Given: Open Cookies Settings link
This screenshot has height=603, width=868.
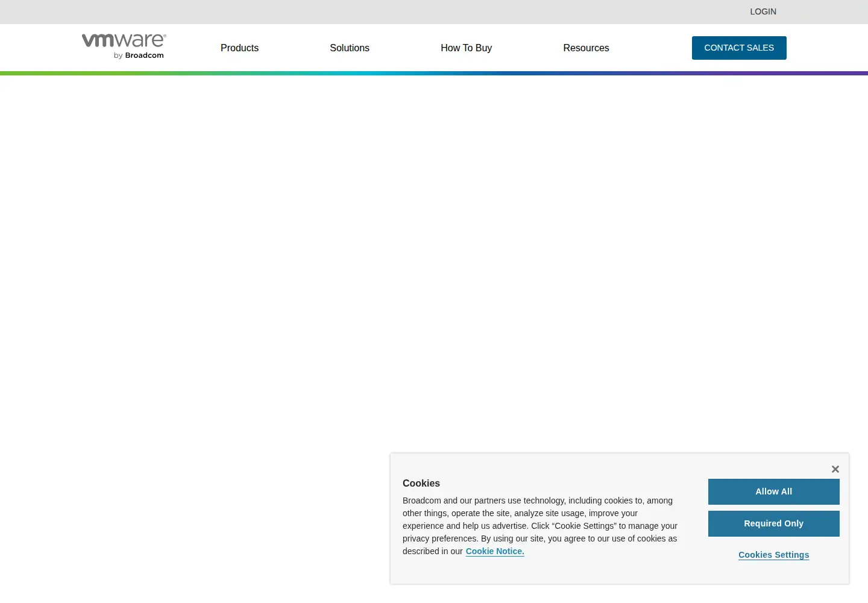Looking at the screenshot, I should coord(774,555).
